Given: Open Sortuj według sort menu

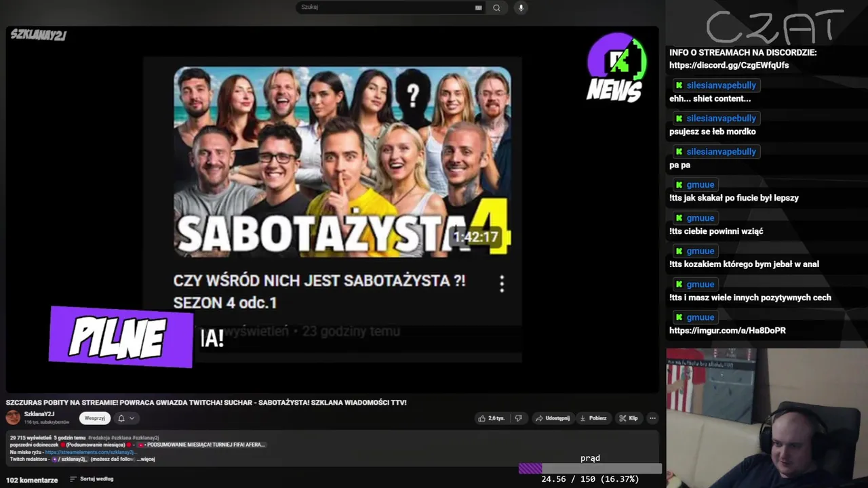Looking at the screenshot, I should pos(92,479).
